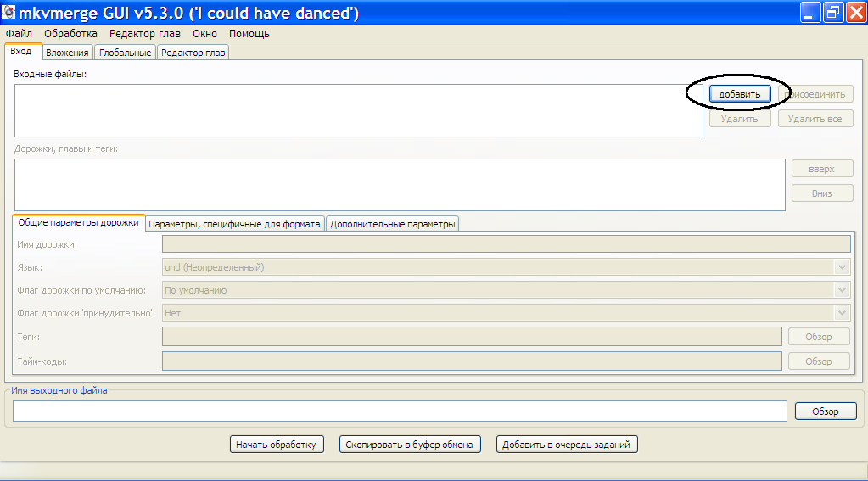Switch to the Глобальные tab

point(125,53)
